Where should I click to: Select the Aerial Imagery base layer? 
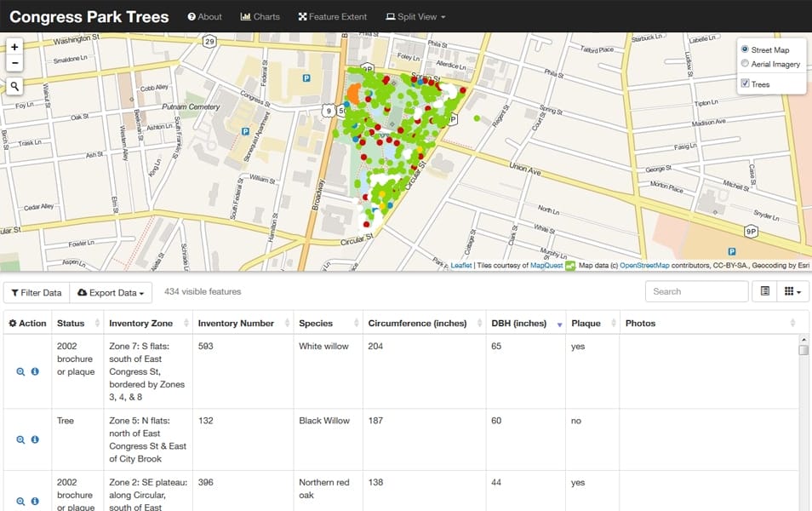point(745,63)
